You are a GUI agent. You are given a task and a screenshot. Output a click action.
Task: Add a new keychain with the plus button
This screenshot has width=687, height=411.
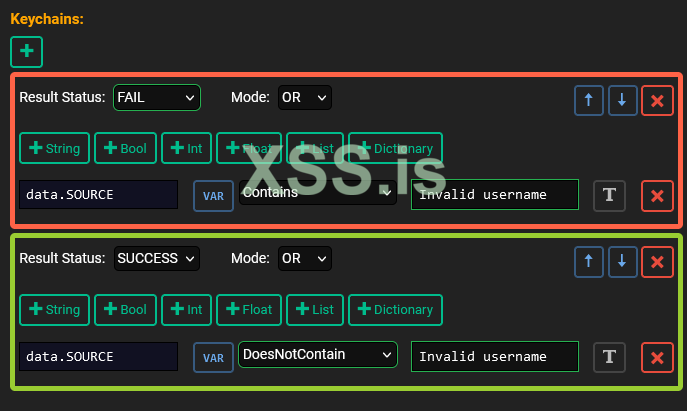tap(26, 52)
